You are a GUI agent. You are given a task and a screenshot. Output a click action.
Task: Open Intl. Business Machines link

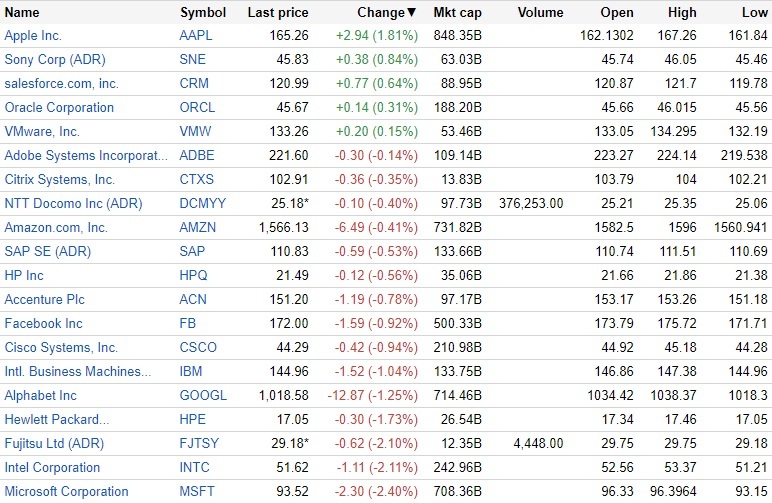click(78, 371)
